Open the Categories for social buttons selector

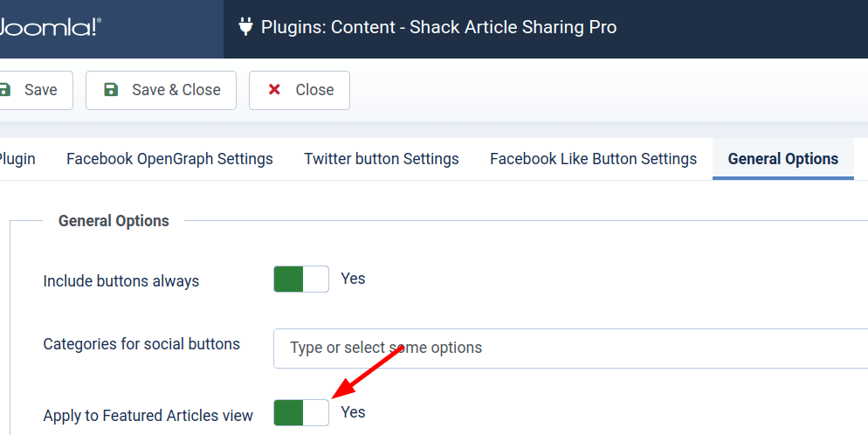570,349
